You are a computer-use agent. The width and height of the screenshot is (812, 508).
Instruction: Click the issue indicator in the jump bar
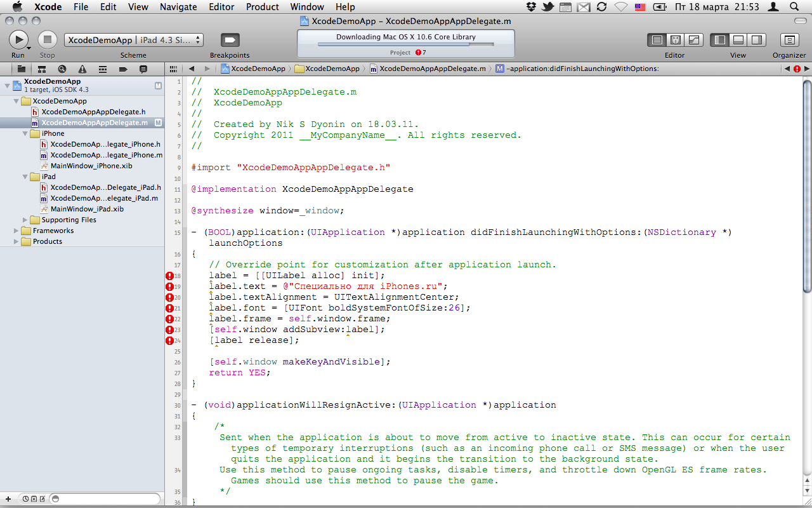click(797, 69)
